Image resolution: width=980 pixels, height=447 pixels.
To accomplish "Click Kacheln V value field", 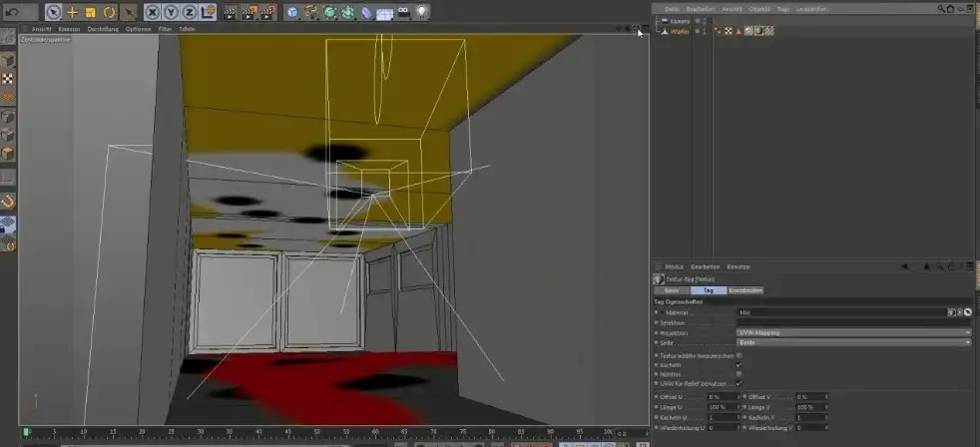I will click(x=812, y=417).
